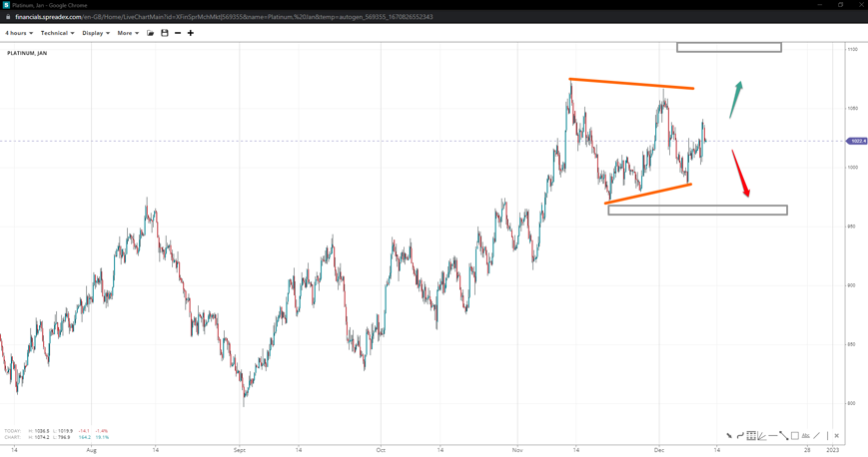This screenshot has height=457, width=868.
Task: Select the trend line tool with endpoints
Action: (x=784, y=436)
